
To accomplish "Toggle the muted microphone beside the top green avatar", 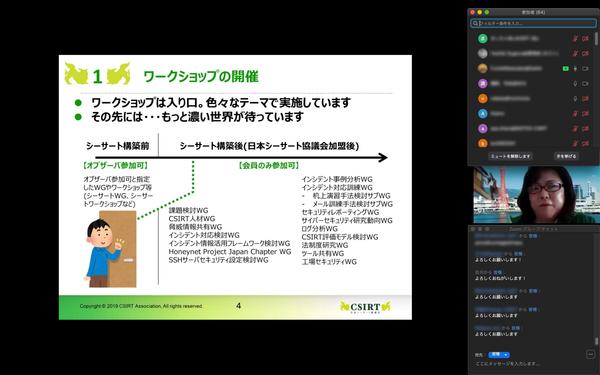I will coord(575,39).
